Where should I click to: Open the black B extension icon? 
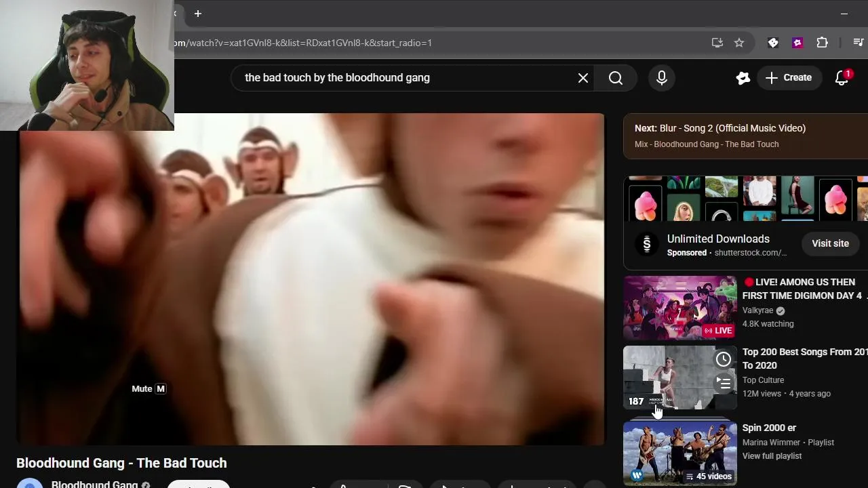773,43
